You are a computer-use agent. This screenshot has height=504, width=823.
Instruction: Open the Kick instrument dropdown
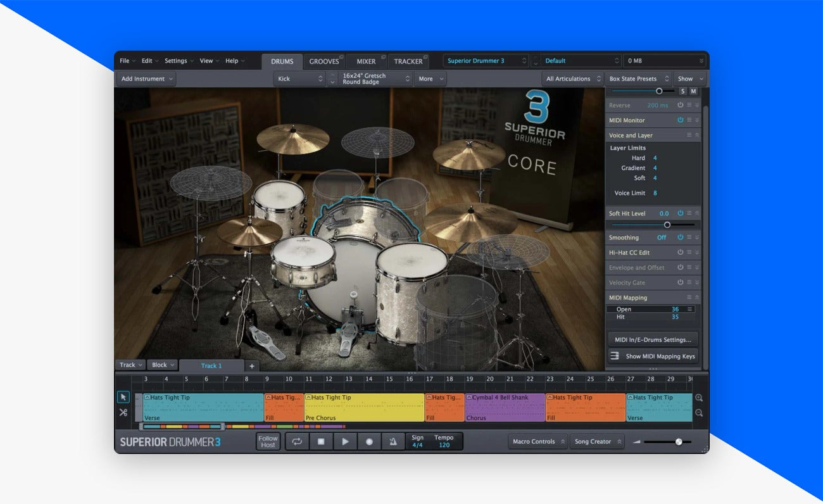tap(300, 79)
